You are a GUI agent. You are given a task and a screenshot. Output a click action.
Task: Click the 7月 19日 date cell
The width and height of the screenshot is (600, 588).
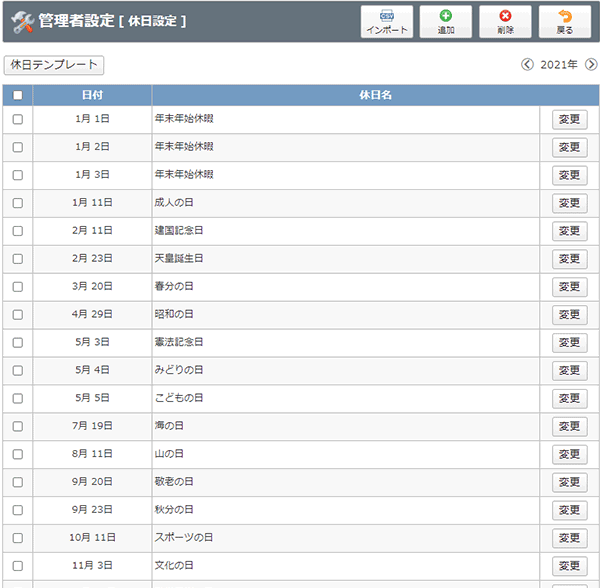[92, 426]
